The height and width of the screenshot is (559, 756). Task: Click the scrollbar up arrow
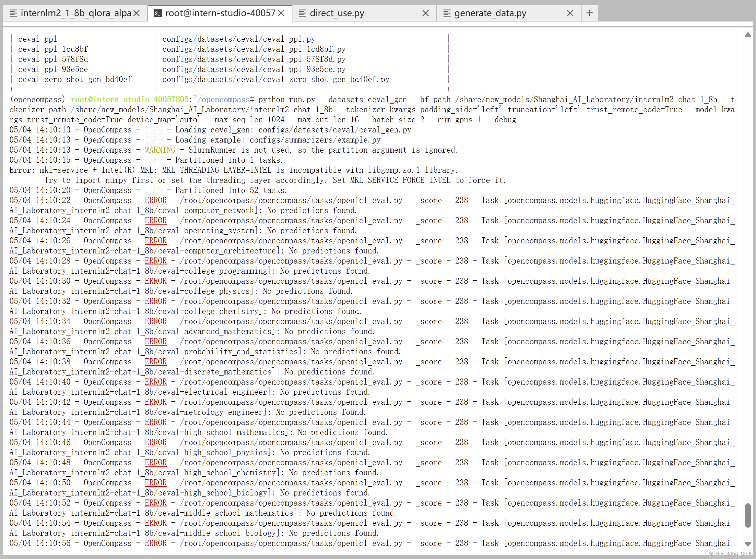pyautogui.click(x=748, y=35)
